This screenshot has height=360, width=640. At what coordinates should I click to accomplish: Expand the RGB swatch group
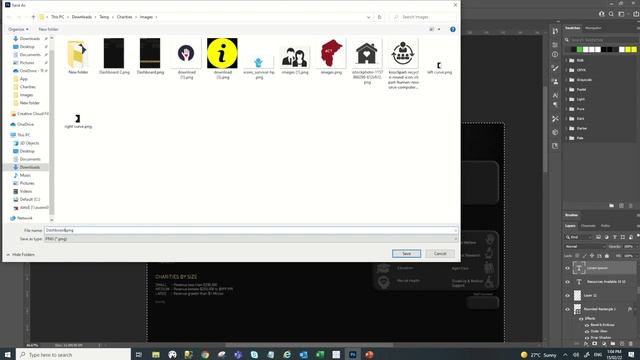pyautogui.click(x=566, y=60)
